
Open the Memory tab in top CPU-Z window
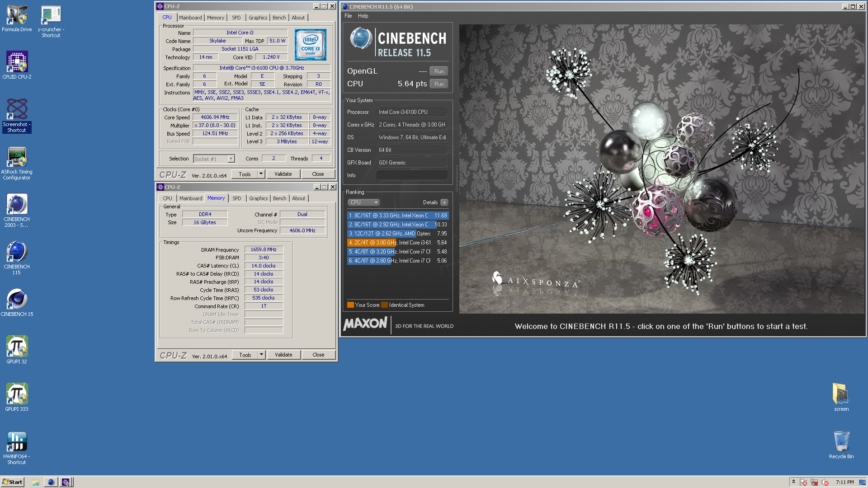(216, 18)
